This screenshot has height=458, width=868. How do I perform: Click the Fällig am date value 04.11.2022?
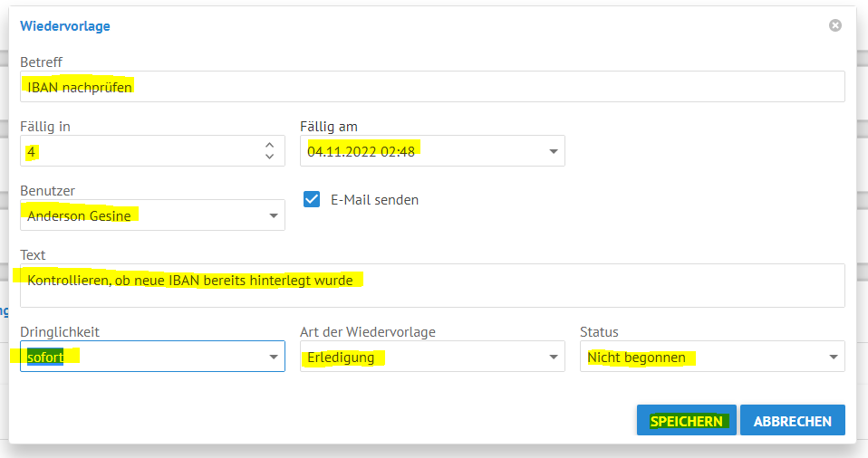coord(361,151)
